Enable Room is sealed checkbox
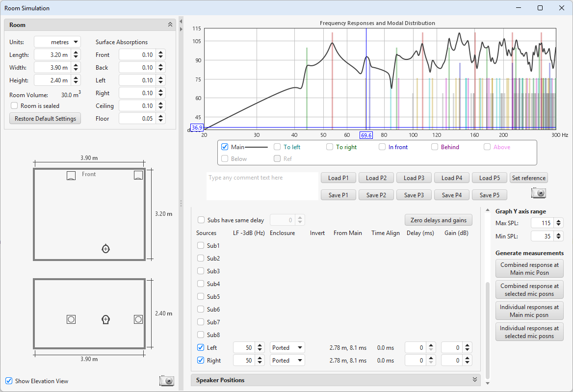 pyautogui.click(x=14, y=105)
